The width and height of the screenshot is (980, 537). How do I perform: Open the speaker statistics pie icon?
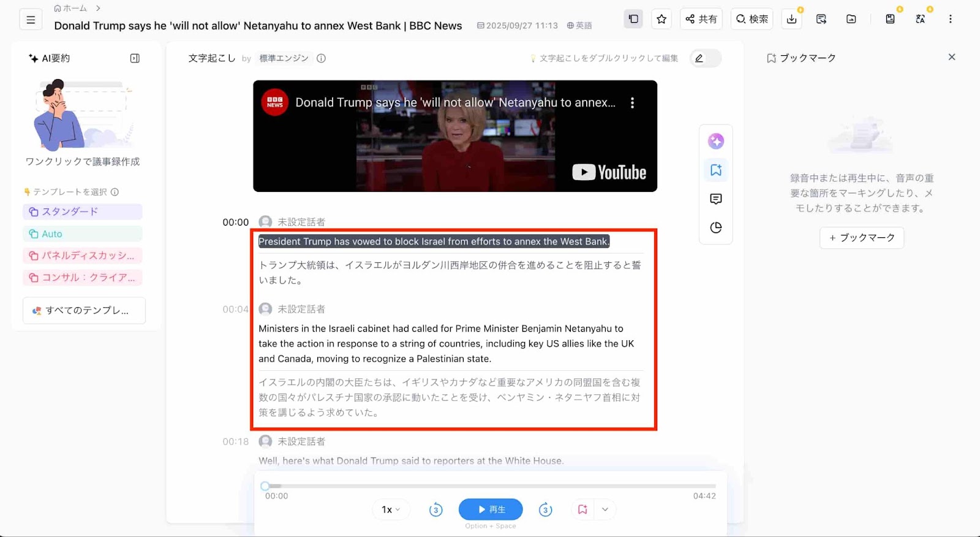[716, 227]
